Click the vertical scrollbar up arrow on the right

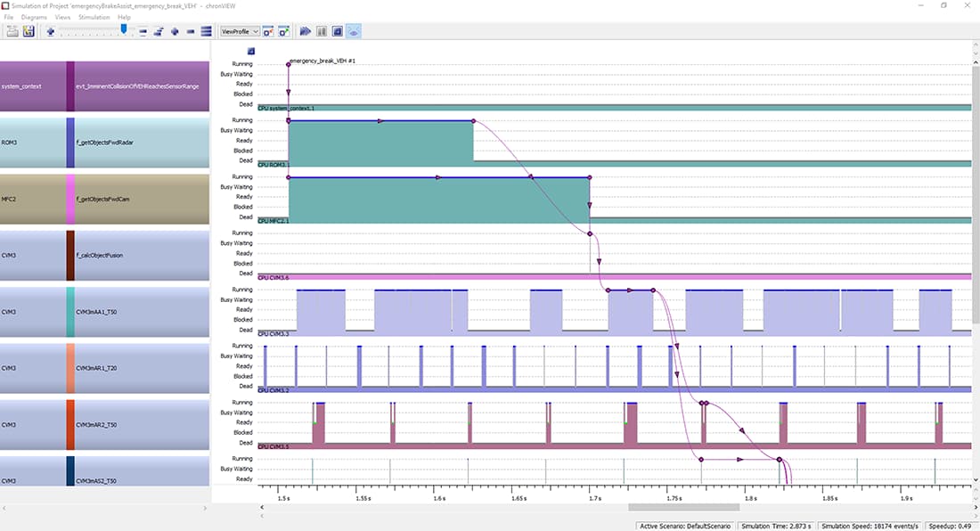point(976,61)
